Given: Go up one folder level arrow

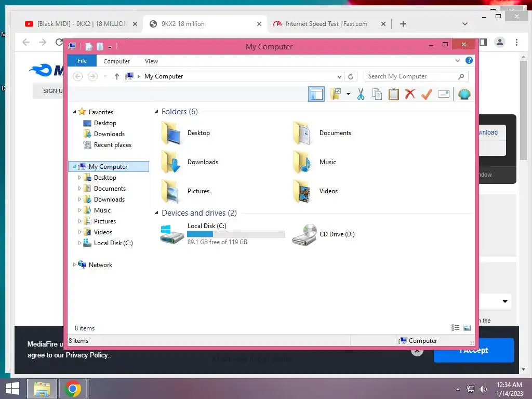Looking at the screenshot, I should 117,76.
